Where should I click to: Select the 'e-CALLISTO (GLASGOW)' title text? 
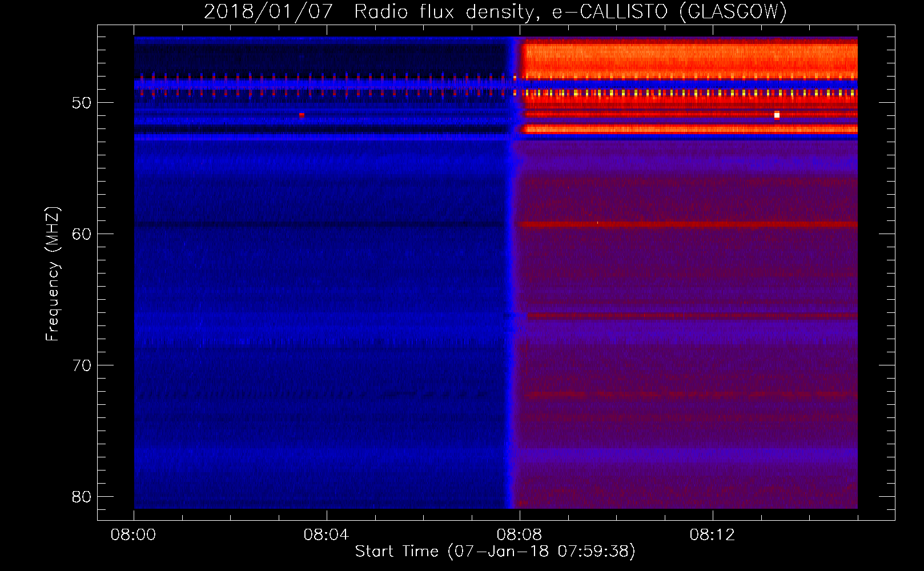(669, 11)
